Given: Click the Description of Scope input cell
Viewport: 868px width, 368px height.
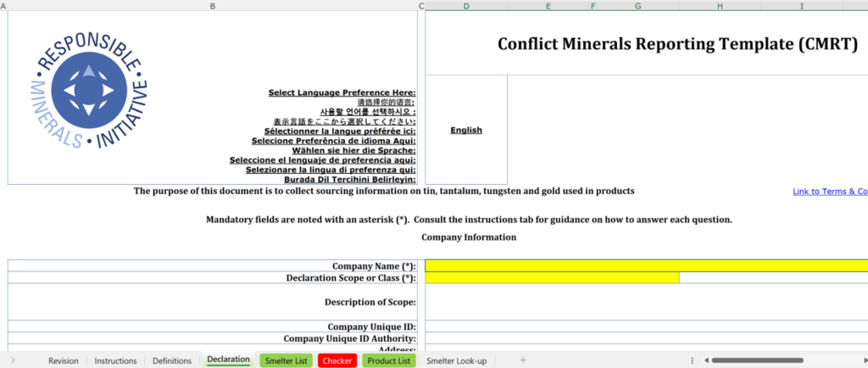Looking at the screenshot, I should [647, 302].
